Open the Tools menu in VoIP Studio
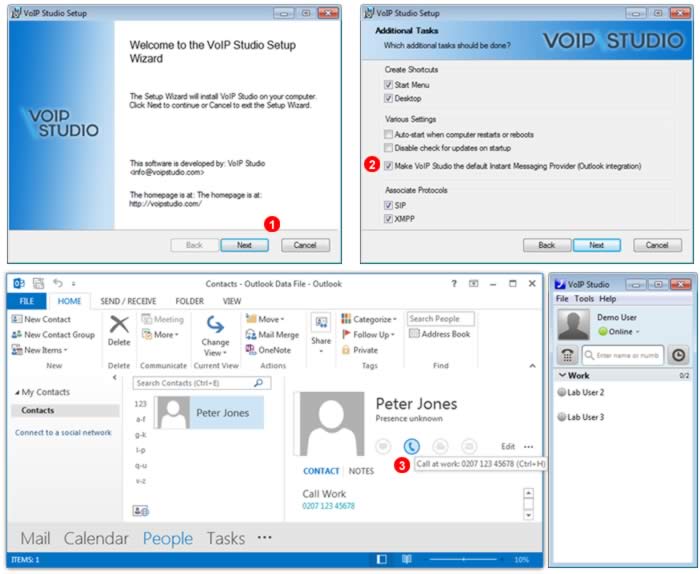The height and width of the screenshot is (574, 700). click(584, 299)
